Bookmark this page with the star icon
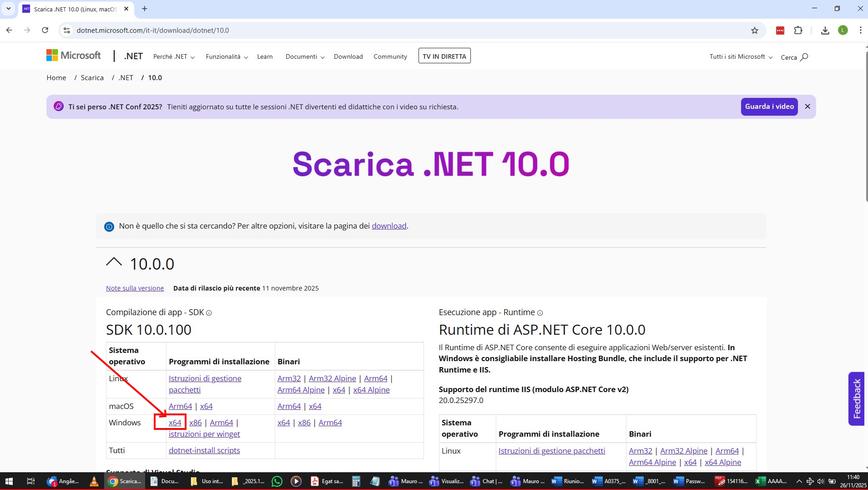868x490 pixels. (755, 31)
